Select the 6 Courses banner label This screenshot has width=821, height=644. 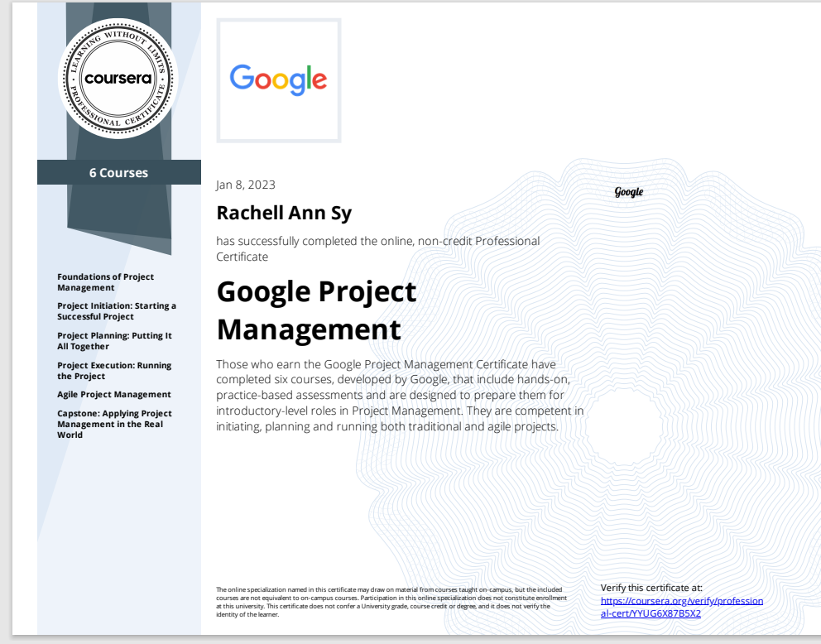coord(118,172)
